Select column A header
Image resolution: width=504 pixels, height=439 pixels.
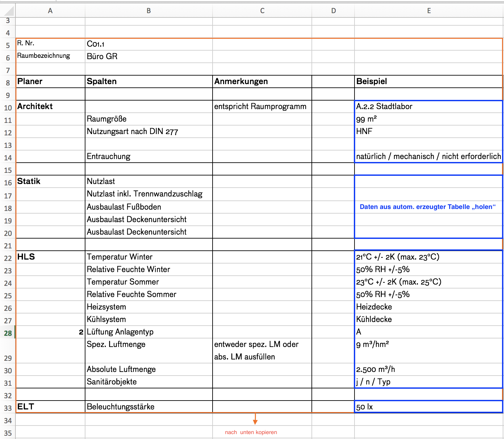pos(50,11)
